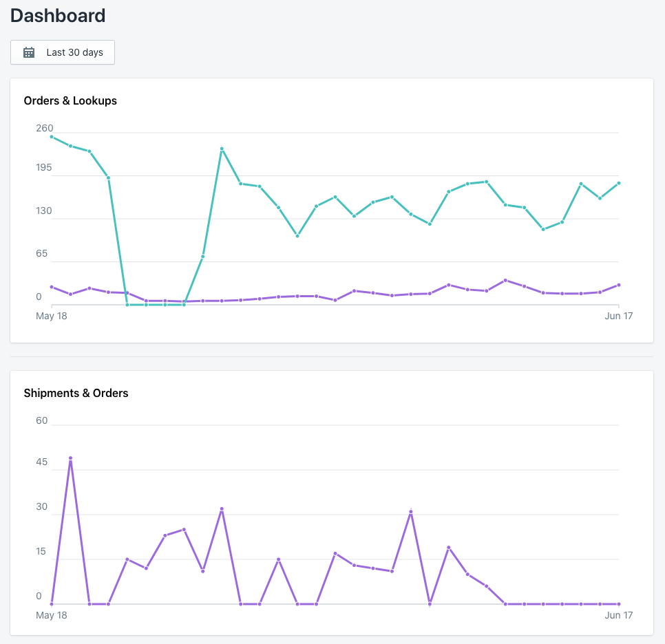Click the lowest teal point near 100 after the peak

click(297, 236)
